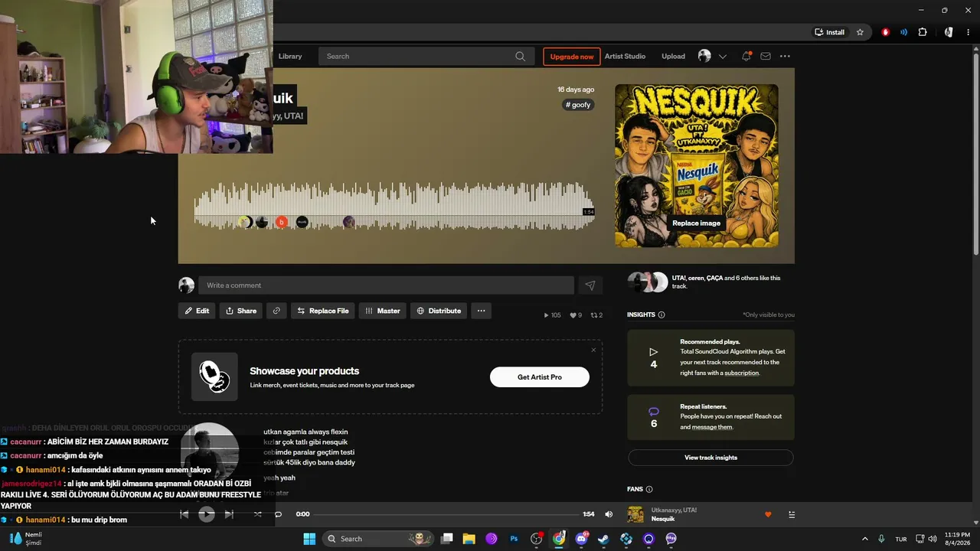Open the Share menu
The height and width of the screenshot is (551, 980).
(x=241, y=311)
